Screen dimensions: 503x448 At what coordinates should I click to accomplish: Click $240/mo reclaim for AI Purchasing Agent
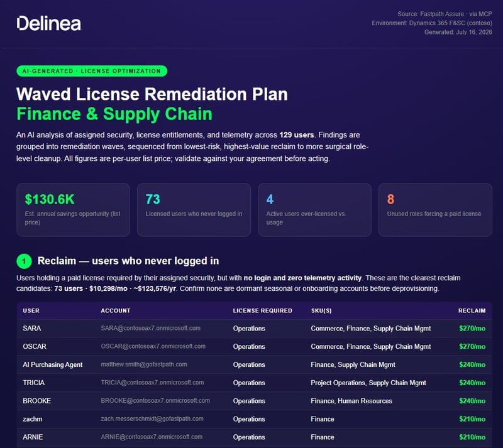[472, 364]
